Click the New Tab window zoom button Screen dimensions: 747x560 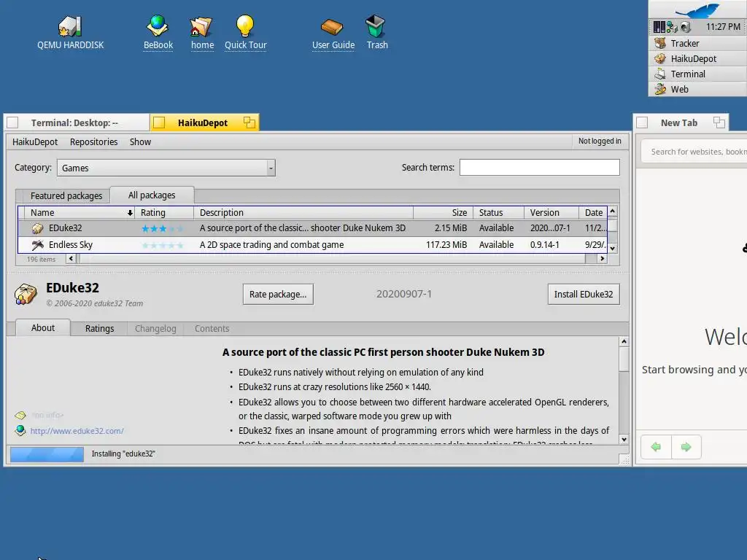(719, 122)
